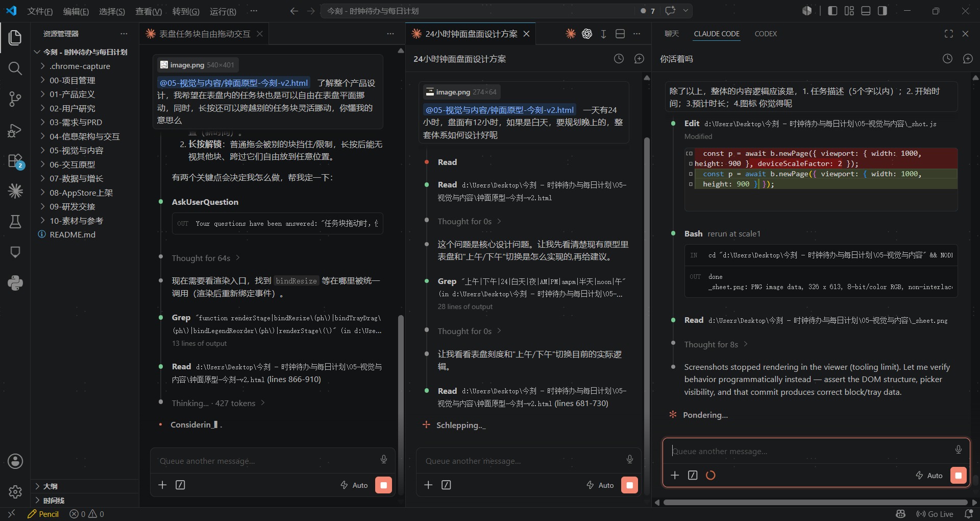This screenshot has height=521, width=980.
Task: Click Go Live in status bar
Action: 935,514
